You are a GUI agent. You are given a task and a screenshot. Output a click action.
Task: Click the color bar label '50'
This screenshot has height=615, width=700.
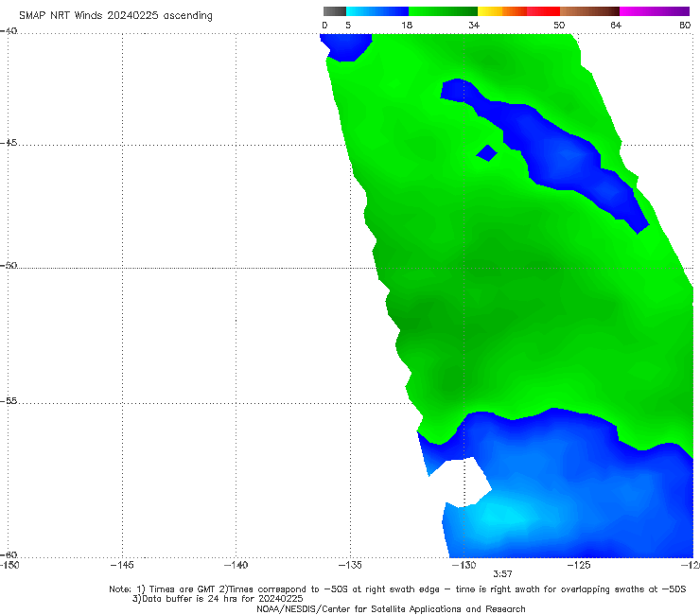coord(559,25)
